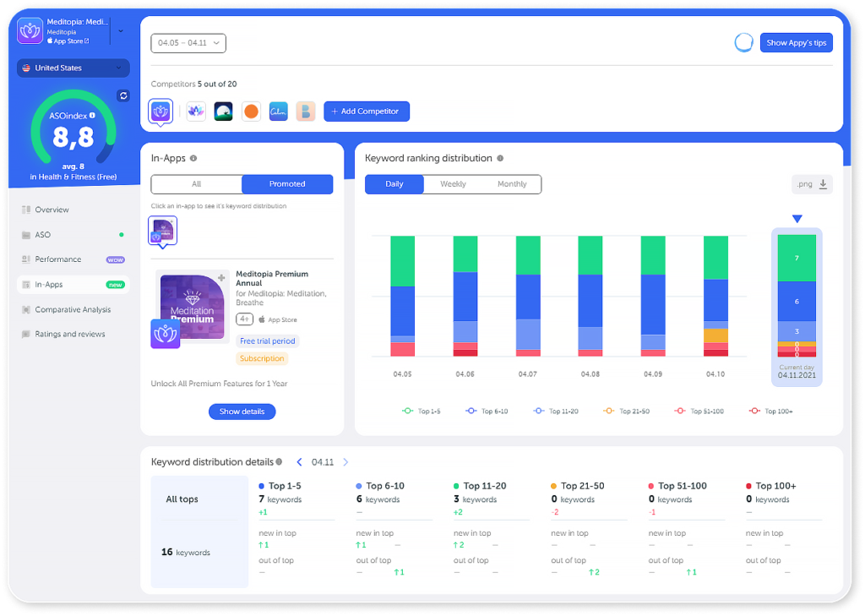Go to next date after 04.11
Image resolution: width=865 pixels, height=616 pixels.
tap(345, 462)
